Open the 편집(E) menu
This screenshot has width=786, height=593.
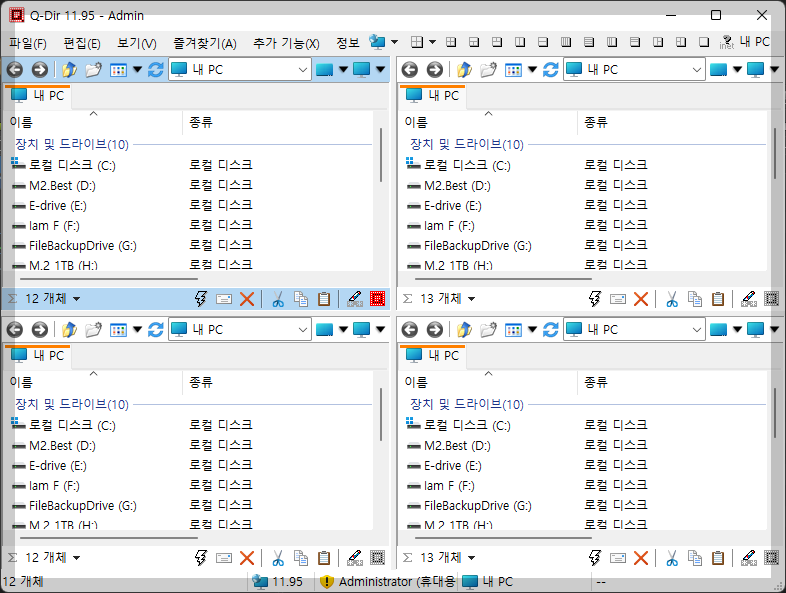pyautogui.click(x=82, y=44)
